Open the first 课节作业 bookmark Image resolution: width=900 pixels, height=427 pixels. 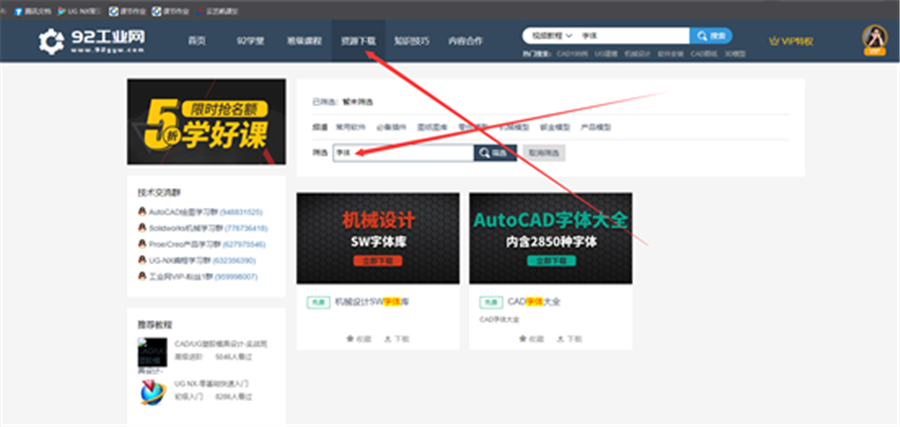[x=127, y=11]
